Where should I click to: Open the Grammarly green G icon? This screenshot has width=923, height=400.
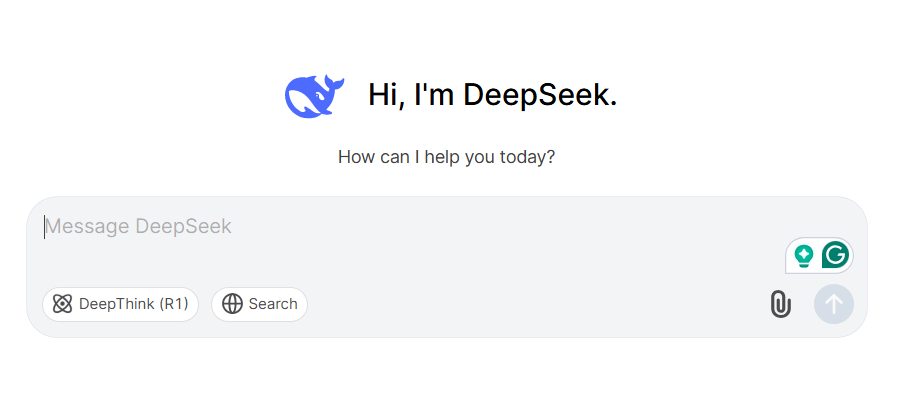click(x=835, y=255)
